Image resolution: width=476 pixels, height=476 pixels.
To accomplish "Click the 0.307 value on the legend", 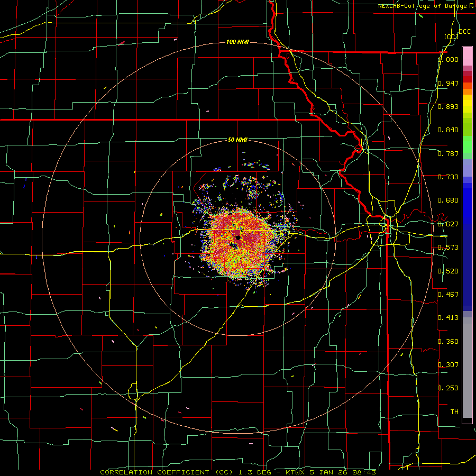I will coord(448,365).
